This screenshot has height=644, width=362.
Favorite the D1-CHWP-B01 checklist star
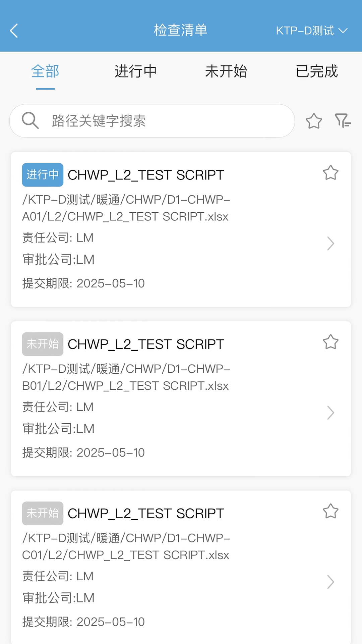330,342
